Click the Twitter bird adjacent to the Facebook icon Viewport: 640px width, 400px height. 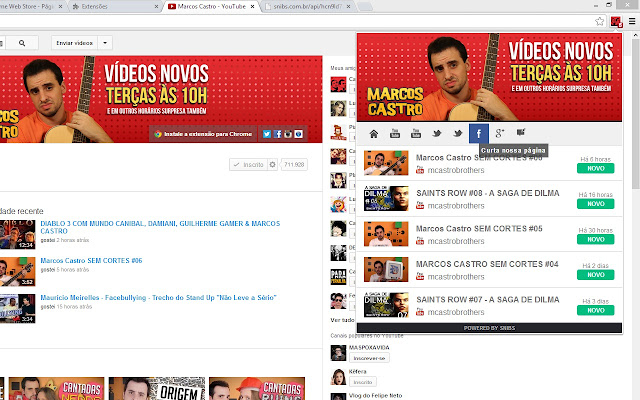(x=458, y=133)
